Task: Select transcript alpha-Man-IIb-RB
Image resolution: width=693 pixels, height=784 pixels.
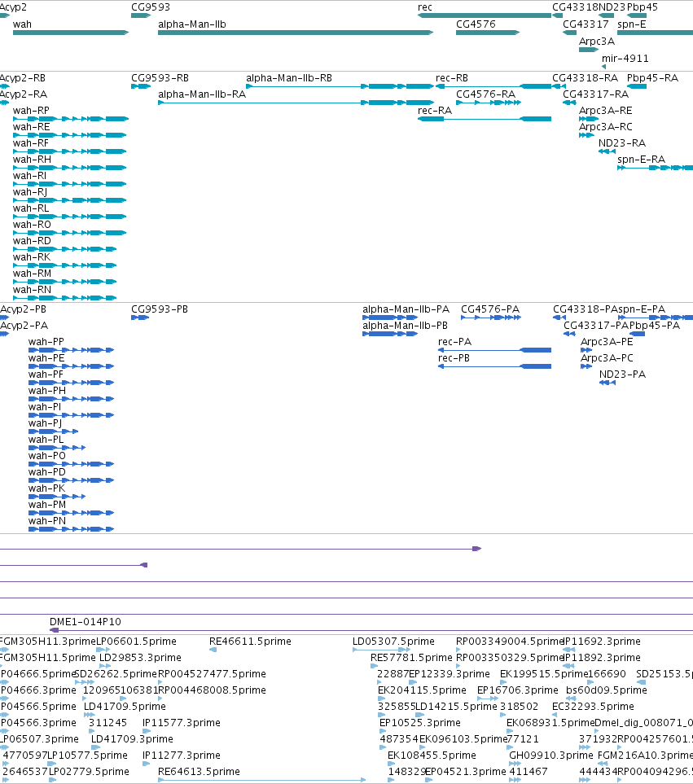Action: coord(340,86)
